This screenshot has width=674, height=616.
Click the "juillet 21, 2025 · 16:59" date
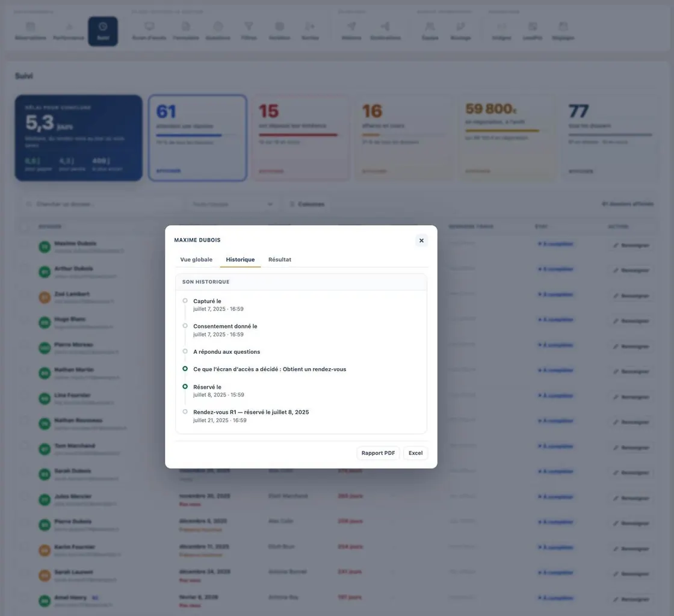point(220,420)
